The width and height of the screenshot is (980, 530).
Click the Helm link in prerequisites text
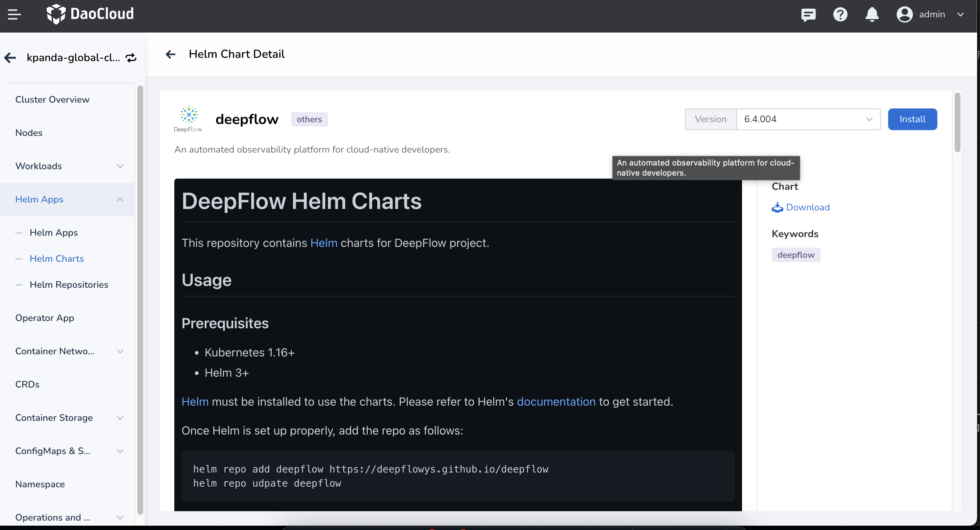[x=195, y=401]
